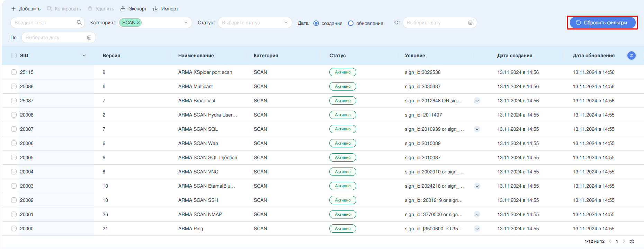Image resolution: width=644 pixels, height=249 pixels.
Task: Click the Категория column header
Action: pyautogui.click(x=266, y=55)
